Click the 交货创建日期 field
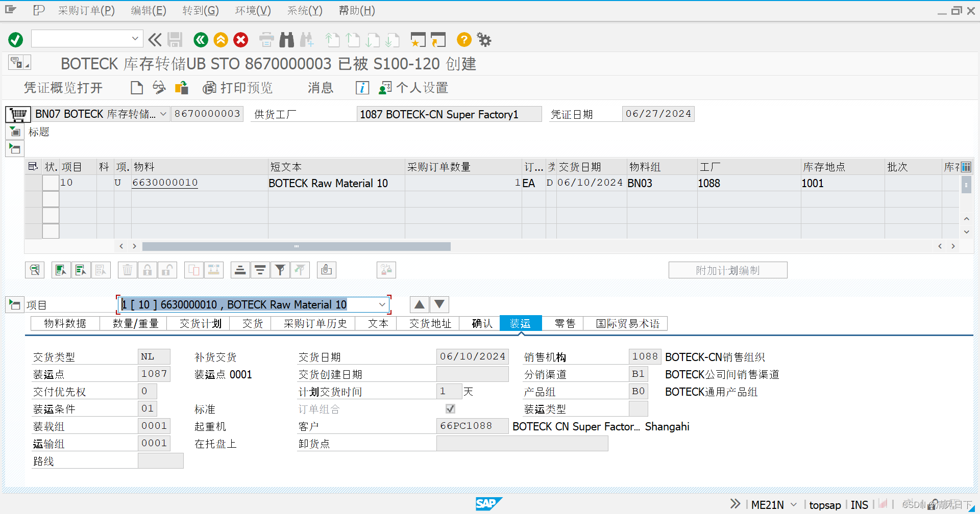This screenshot has width=980, height=514. pyautogui.click(x=472, y=374)
